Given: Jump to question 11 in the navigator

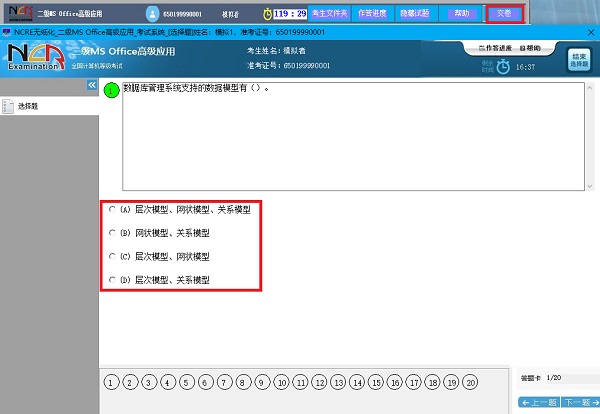Looking at the screenshot, I should click(x=301, y=382).
